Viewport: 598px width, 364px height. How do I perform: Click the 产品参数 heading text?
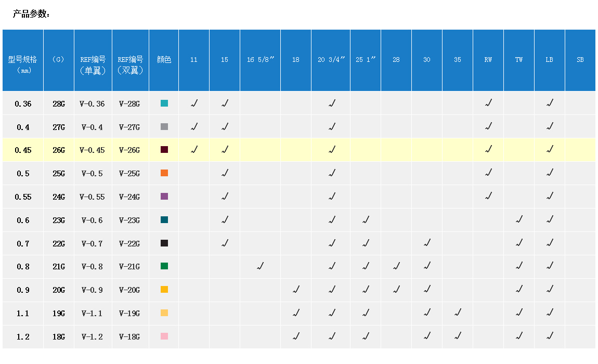31,14
